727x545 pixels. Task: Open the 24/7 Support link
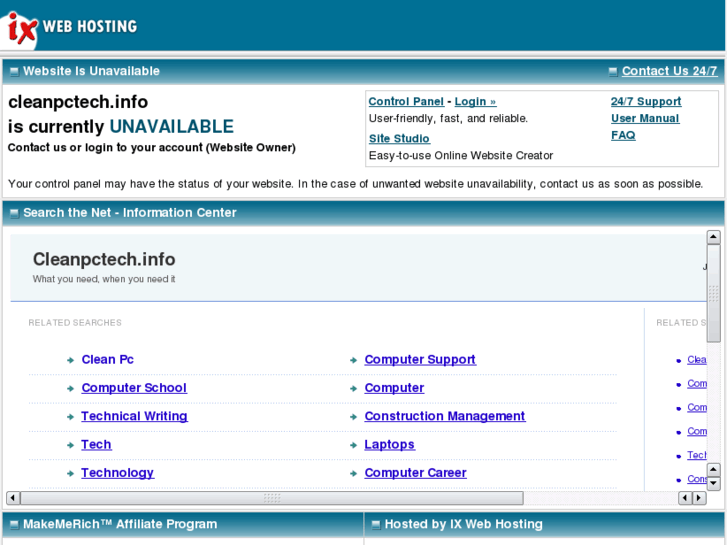646,102
